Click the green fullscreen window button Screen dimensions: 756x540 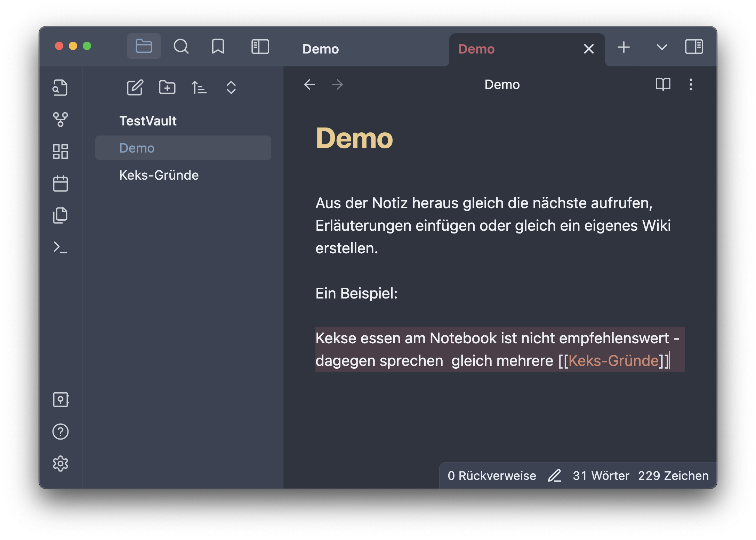[87, 46]
